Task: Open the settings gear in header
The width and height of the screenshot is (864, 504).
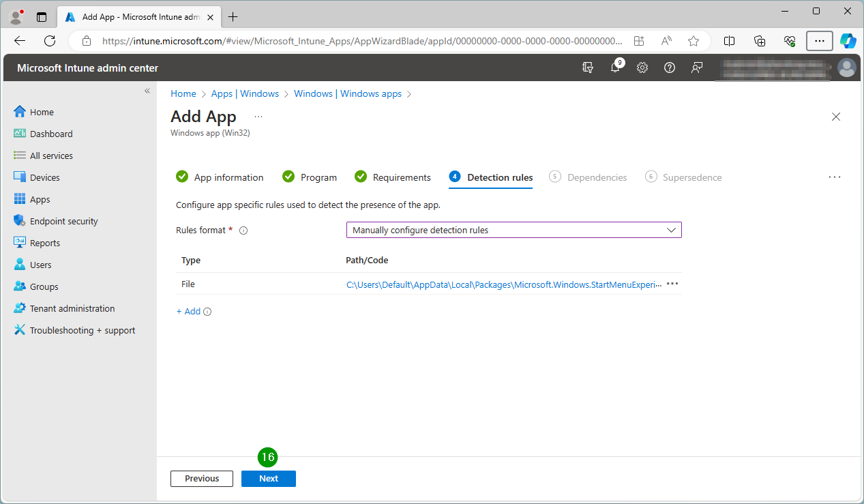Action: coord(642,68)
